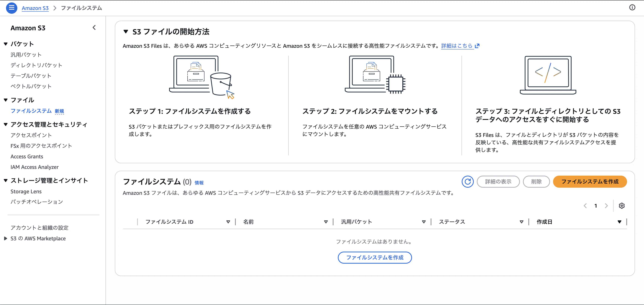This screenshot has height=305, width=644.
Task: Click the Step 3 code laptop illustration
Action: (x=548, y=75)
